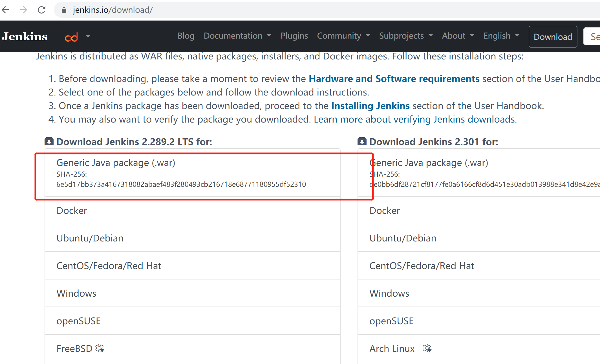
Task: Click the gear icon next to FreeBSD
Action: click(x=100, y=349)
